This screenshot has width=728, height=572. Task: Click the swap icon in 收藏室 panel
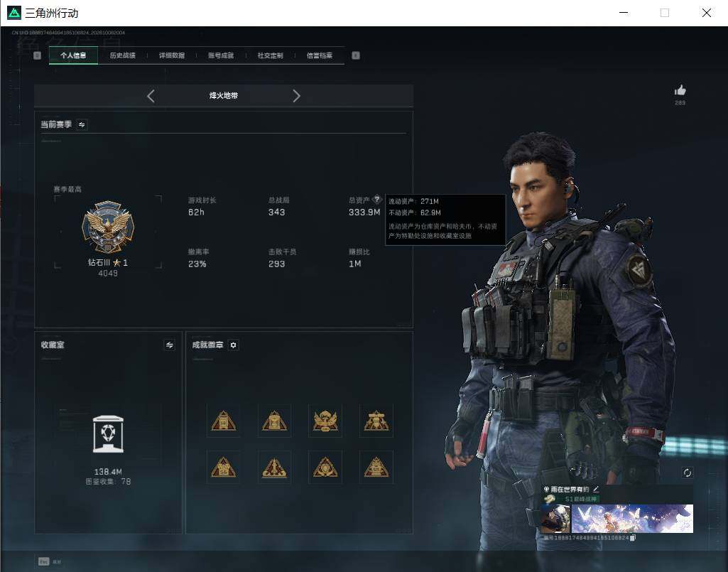170,345
